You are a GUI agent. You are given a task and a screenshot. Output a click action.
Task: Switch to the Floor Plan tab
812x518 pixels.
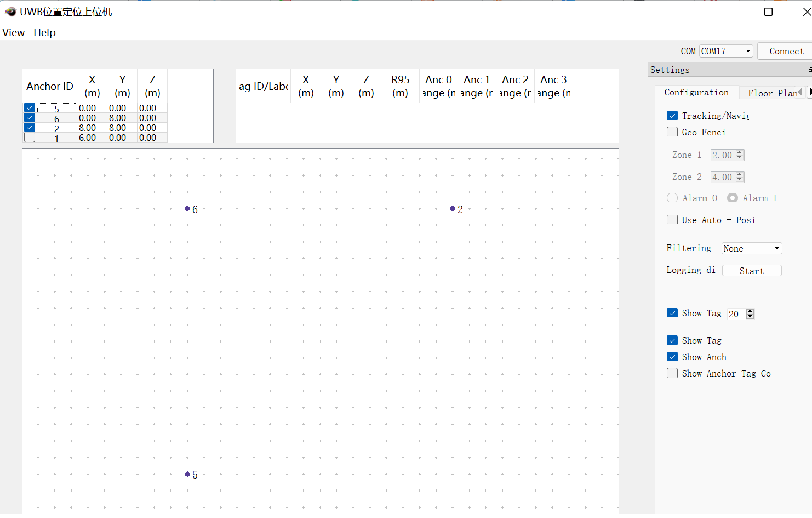point(771,93)
